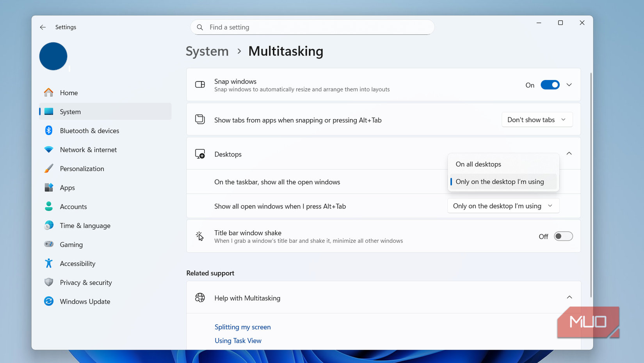Click the Network wifi icon
The image size is (644, 363).
(x=49, y=149)
